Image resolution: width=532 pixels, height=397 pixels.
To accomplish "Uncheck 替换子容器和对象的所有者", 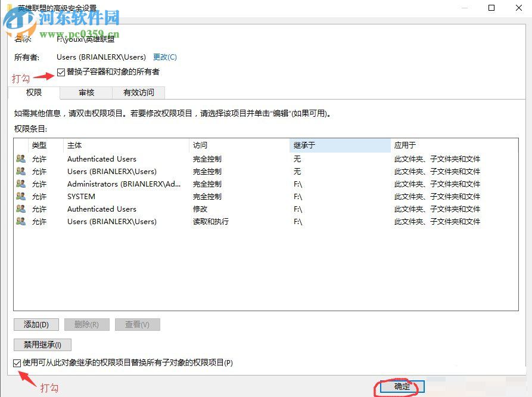I will [60, 72].
